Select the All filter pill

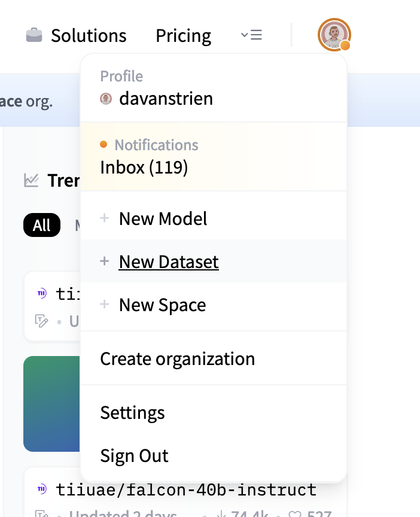pyautogui.click(x=41, y=225)
